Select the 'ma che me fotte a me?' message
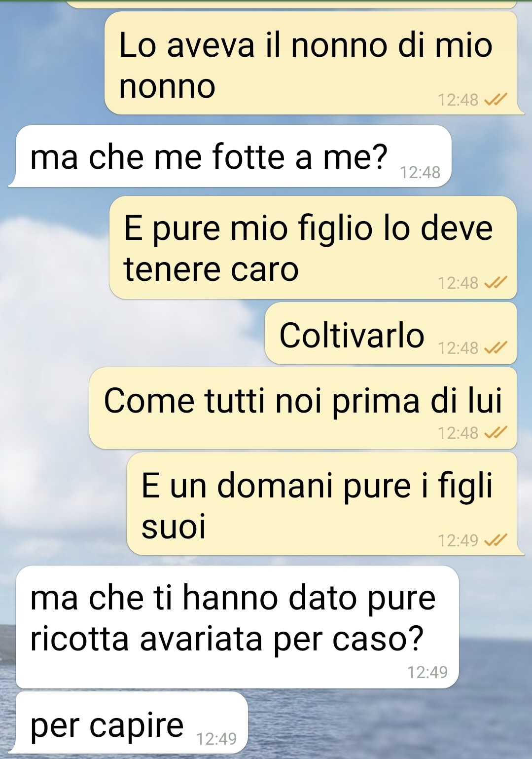This screenshot has height=759, width=532. [230, 156]
